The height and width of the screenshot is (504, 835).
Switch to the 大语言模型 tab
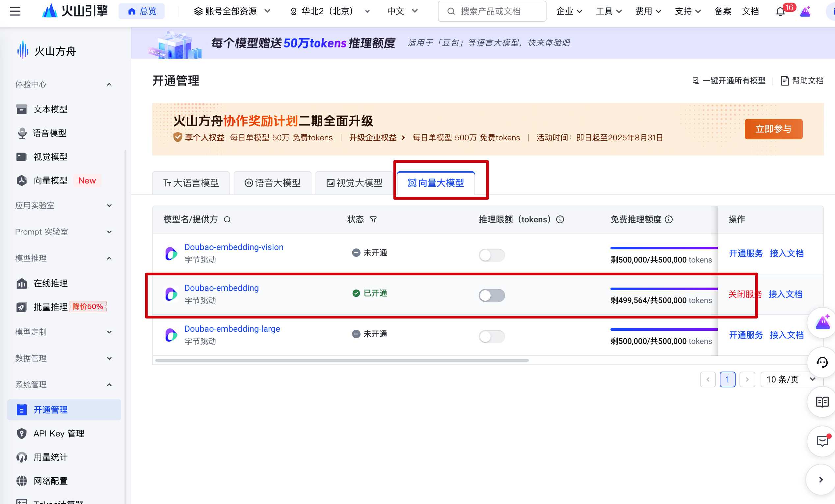point(191,183)
